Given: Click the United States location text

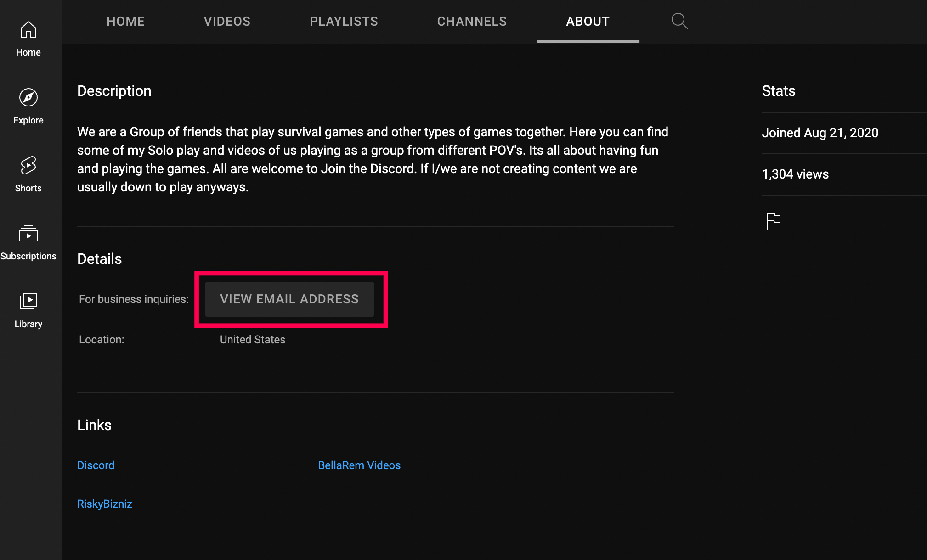Looking at the screenshot, I should [x=253, y=339].
